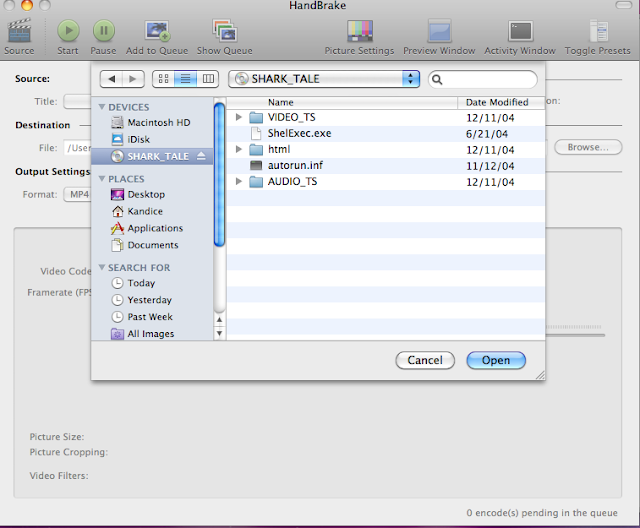
Task: Collapse the PLACES sidebar section
Action: point(102,179)
